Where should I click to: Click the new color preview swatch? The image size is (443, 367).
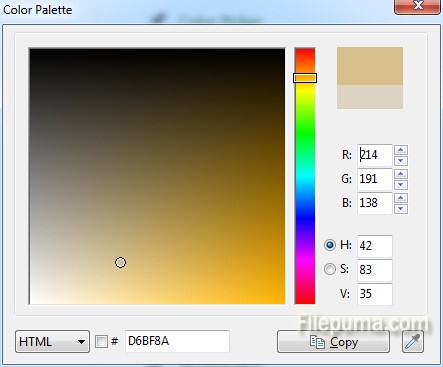[370, 66]
